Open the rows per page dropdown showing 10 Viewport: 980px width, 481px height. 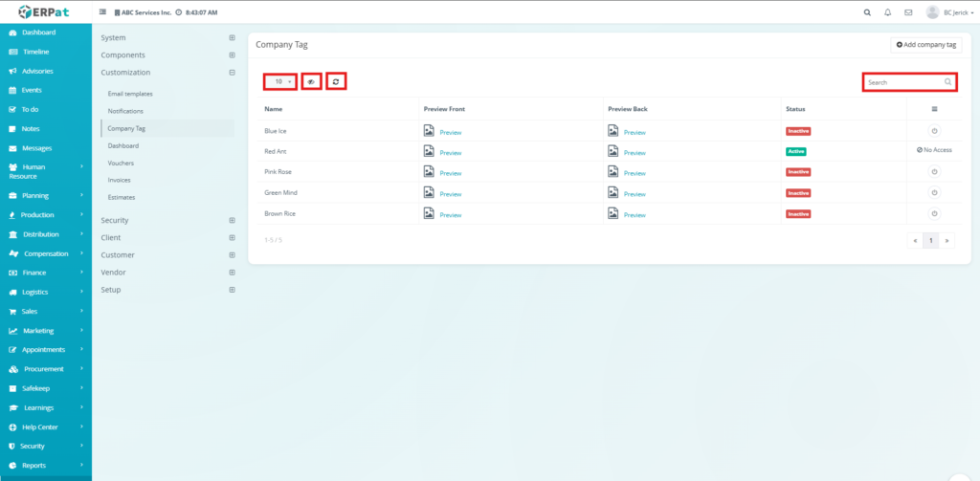point(278,82)
